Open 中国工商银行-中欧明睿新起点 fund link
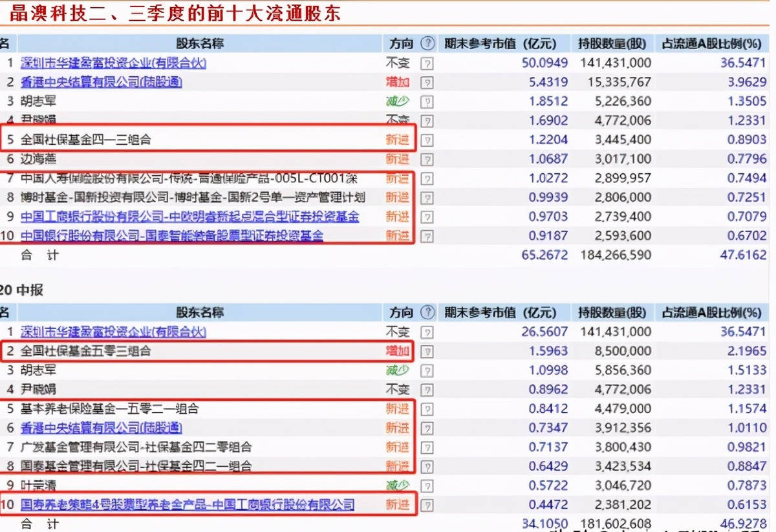Image resolution: width=776 pixels, height=532 pixels. [190, 217]
